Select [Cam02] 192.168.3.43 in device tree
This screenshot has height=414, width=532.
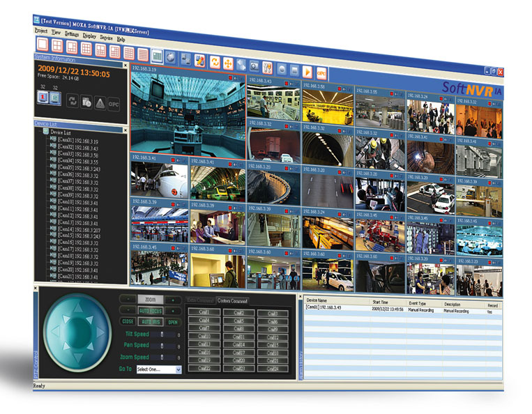click(x=77, y=148)
